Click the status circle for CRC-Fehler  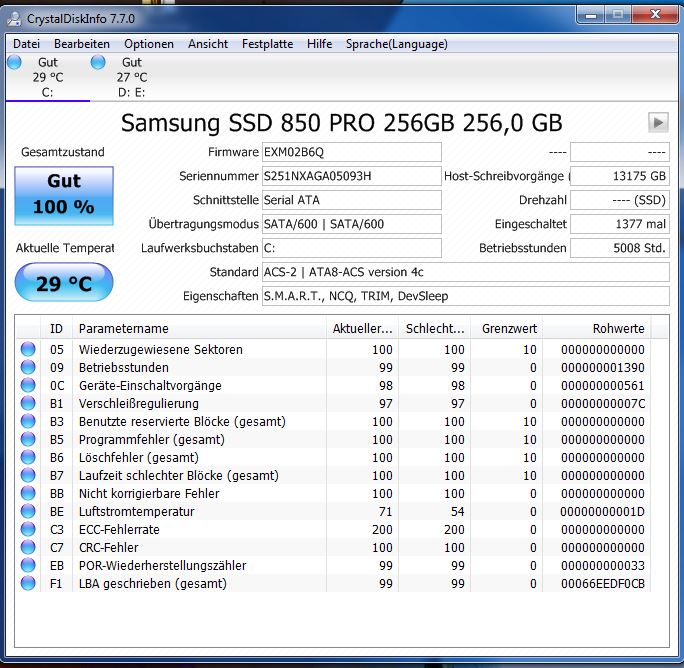pos(28,547)
